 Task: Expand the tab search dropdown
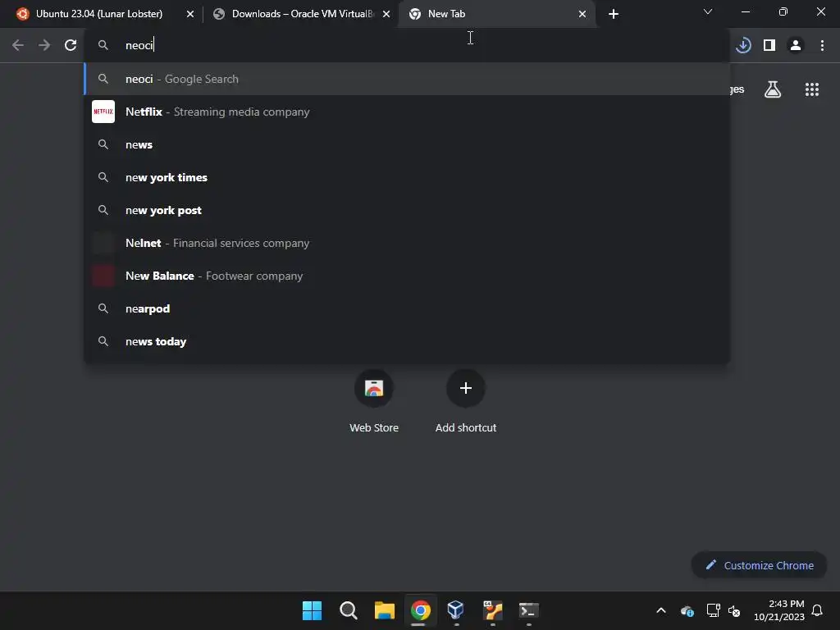(708, 11)
